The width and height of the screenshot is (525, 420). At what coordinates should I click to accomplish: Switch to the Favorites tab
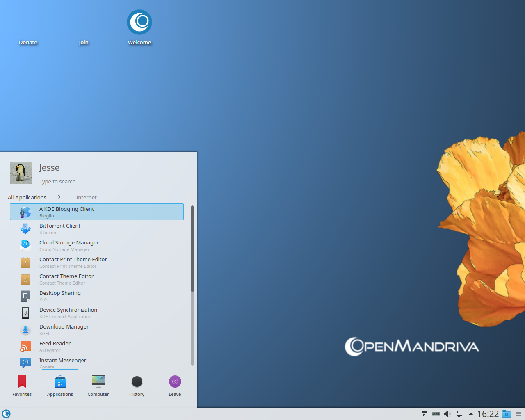(22, 386)
